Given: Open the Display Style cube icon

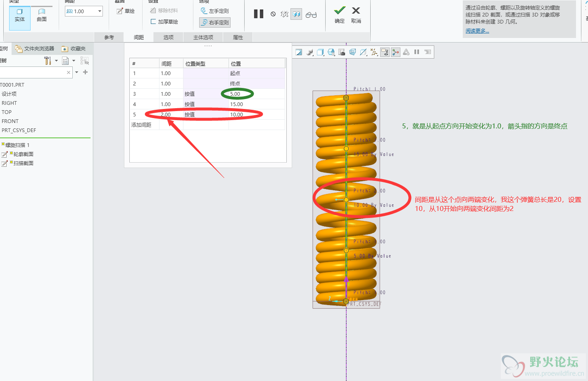Looking at the screenshot, I should pyautogui.click(x=320, y=52).
